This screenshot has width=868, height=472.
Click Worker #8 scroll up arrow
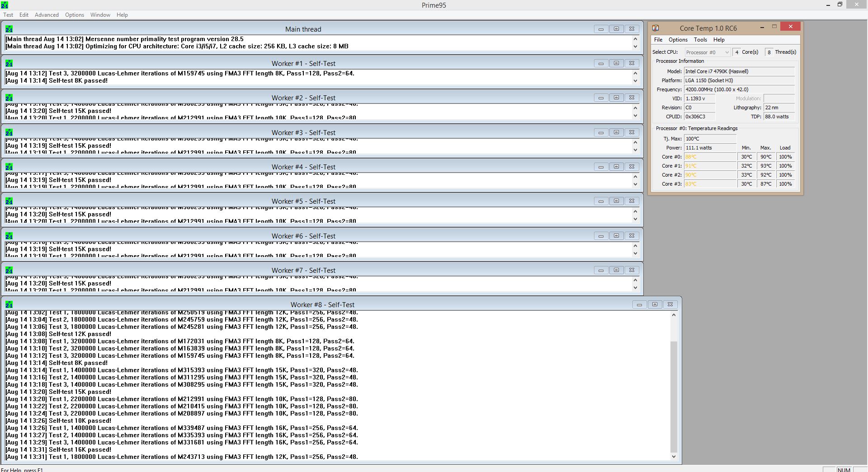[x=674, y=315]
